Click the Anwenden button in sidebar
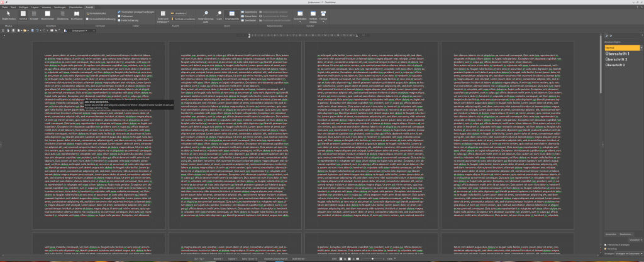This screenshot has height=262, width=644. 609,234
